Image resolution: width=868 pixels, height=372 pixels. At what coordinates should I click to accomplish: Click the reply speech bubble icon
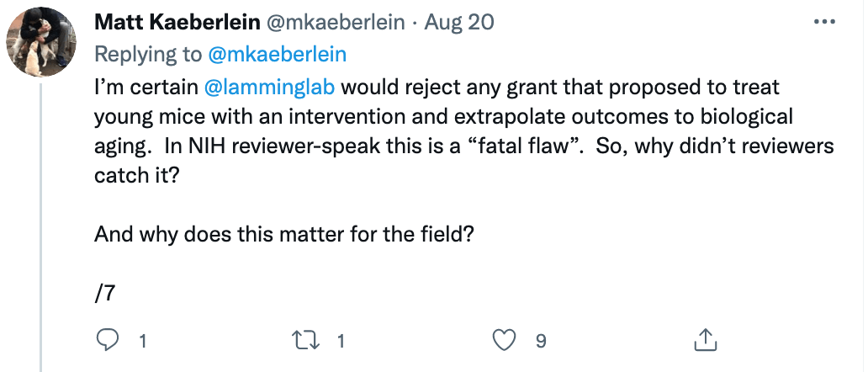point(108,340)
